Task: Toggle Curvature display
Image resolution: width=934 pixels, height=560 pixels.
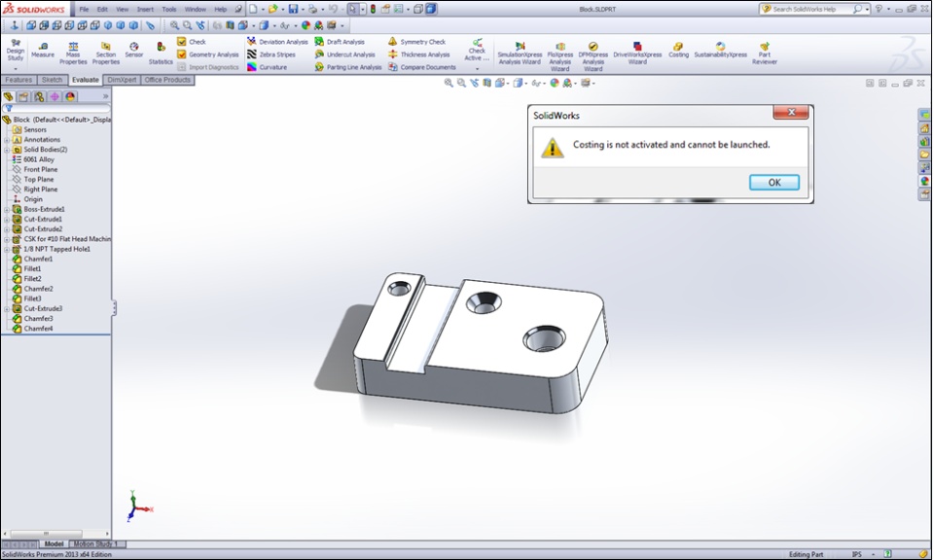Action: [x=267, y=67]
